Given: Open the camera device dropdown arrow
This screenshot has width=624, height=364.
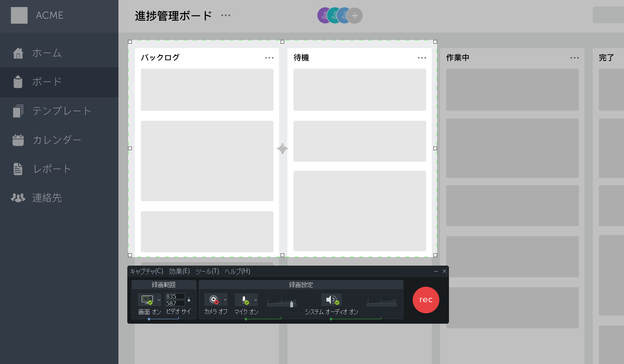Looking at the screenshot, I should [225, 300].
